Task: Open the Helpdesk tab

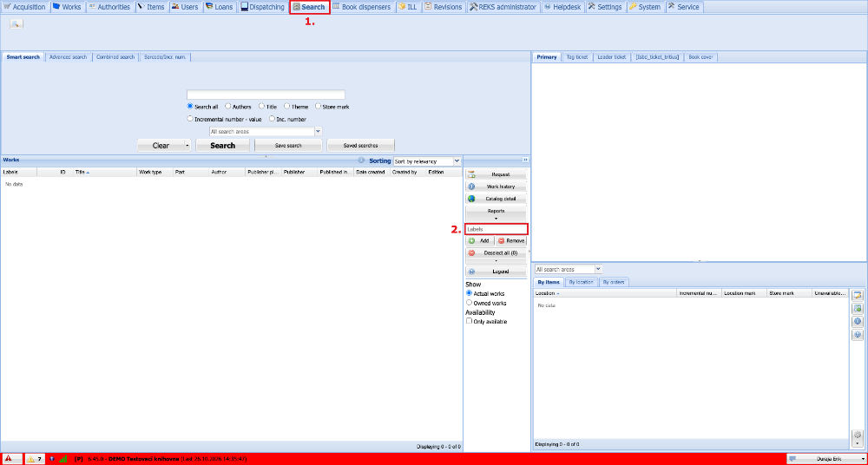Action: (563, 7)
